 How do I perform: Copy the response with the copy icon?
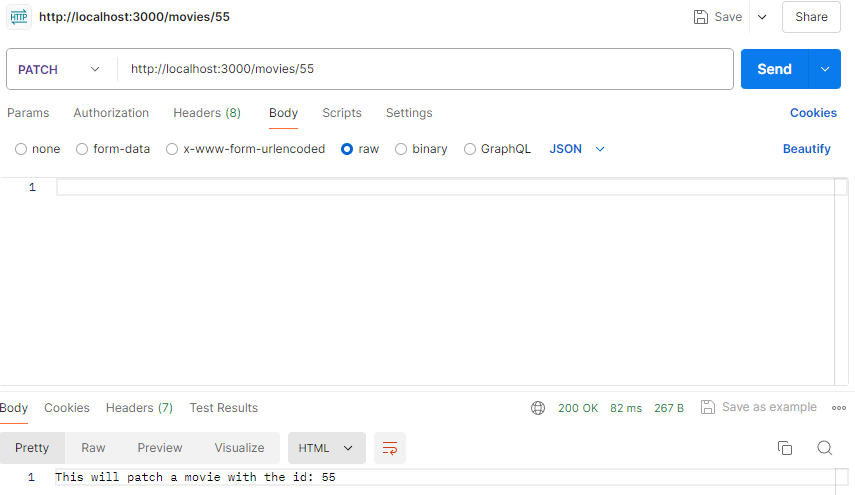click(x=785, y=448)
